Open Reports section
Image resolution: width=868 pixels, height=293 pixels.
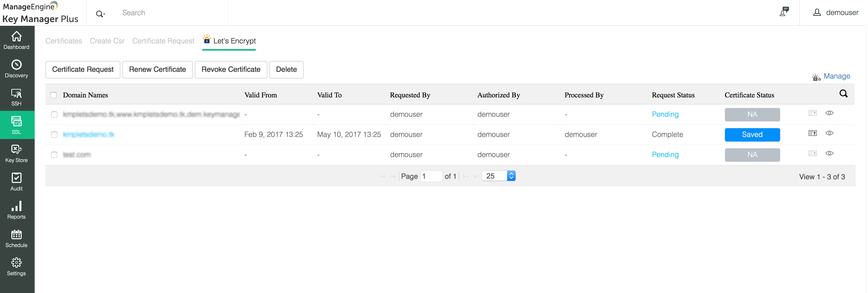point(16,210)
